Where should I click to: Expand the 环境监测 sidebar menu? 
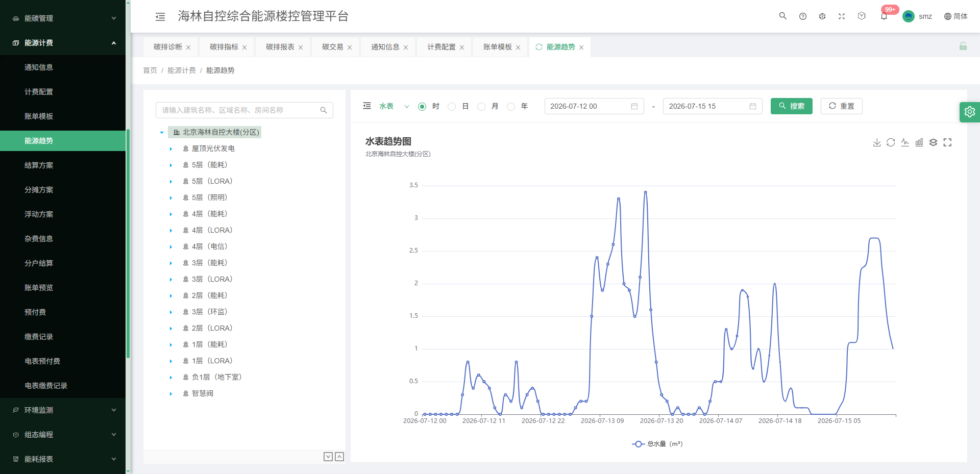pyautogui.click(x=63, y=410)
